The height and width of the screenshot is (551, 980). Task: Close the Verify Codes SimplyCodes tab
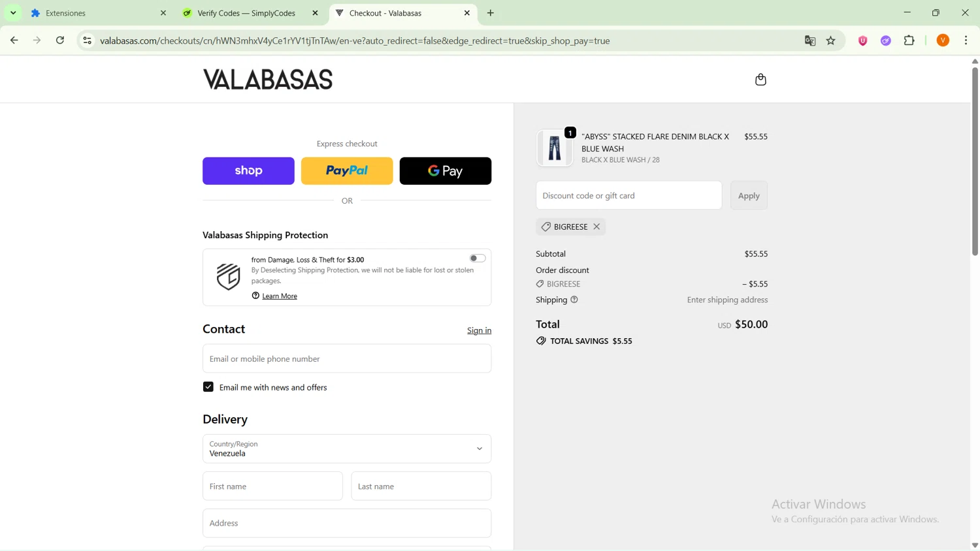pyautogui.click(x=316, y=13)
